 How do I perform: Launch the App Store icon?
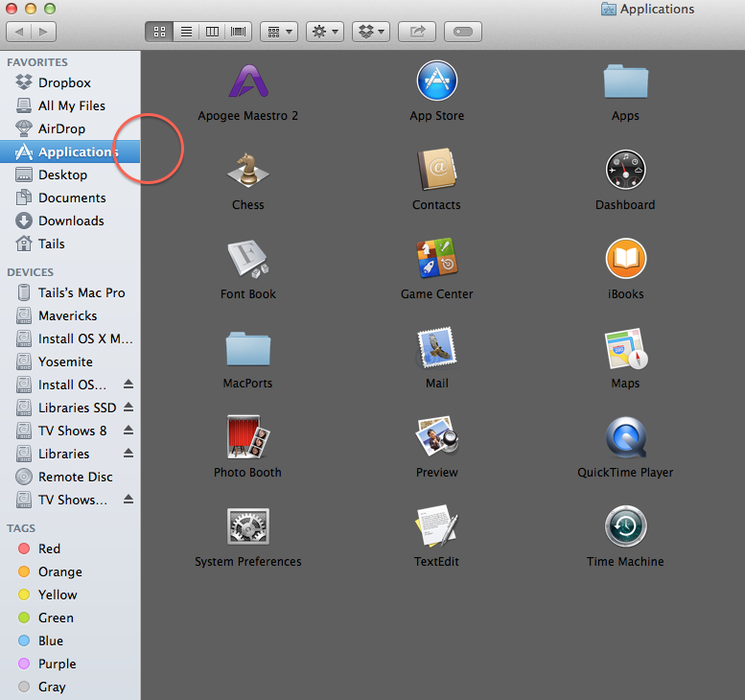pos(436,81)
